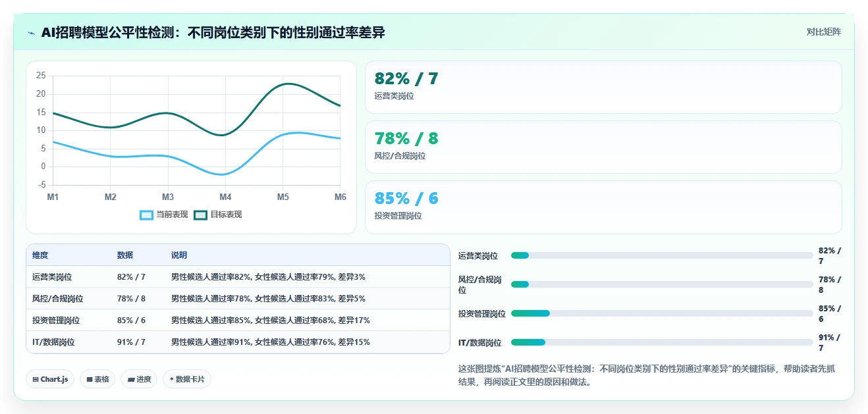Click the 运营类岗位 progress bar
868x414 pixels.
pos(662,255)
